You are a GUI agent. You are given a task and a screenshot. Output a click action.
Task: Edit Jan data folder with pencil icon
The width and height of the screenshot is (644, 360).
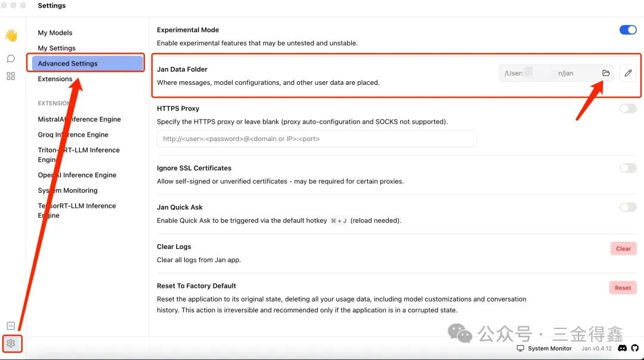pos(628,73)
